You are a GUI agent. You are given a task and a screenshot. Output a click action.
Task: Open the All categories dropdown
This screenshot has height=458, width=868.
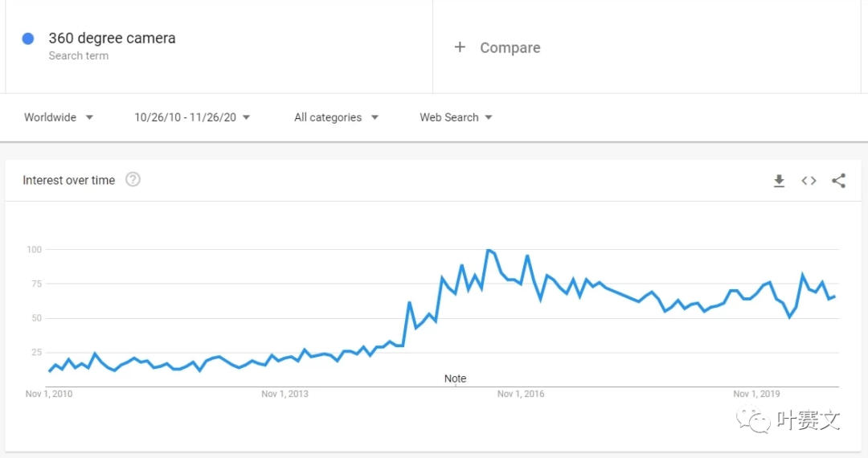pyautogui.click(x=336, y=117)
